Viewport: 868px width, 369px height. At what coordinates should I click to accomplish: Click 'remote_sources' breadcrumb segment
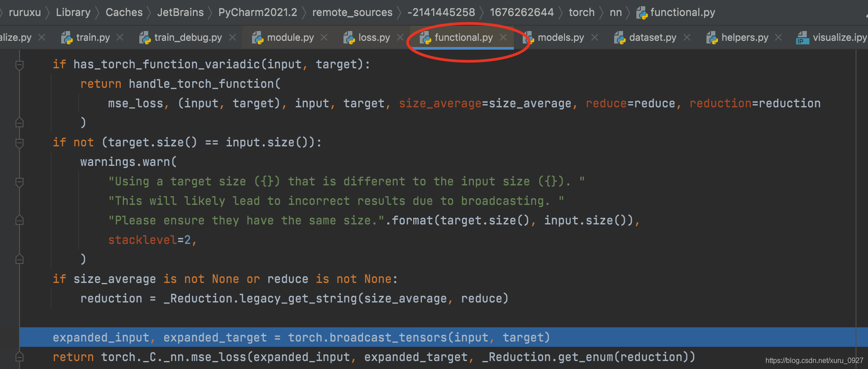352,12
